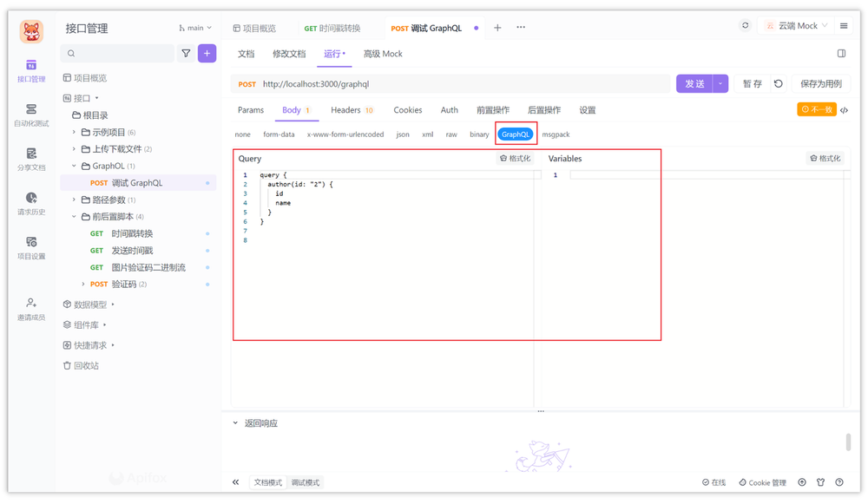The image size is (868, 504).
Task: Open the 云端 Mock environment dropdown
Action: tap(797, 25)
